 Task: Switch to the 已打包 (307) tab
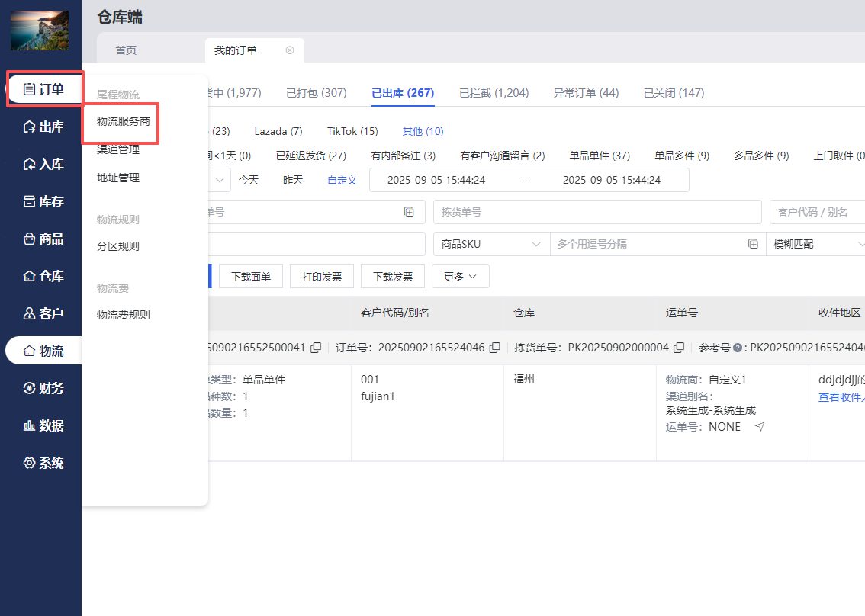pos(316,93)
